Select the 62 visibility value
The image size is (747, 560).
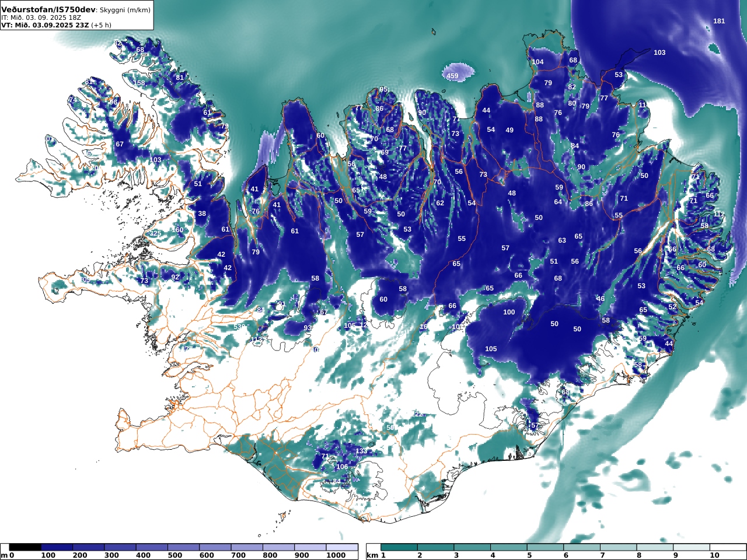click(x=440, y=203)
